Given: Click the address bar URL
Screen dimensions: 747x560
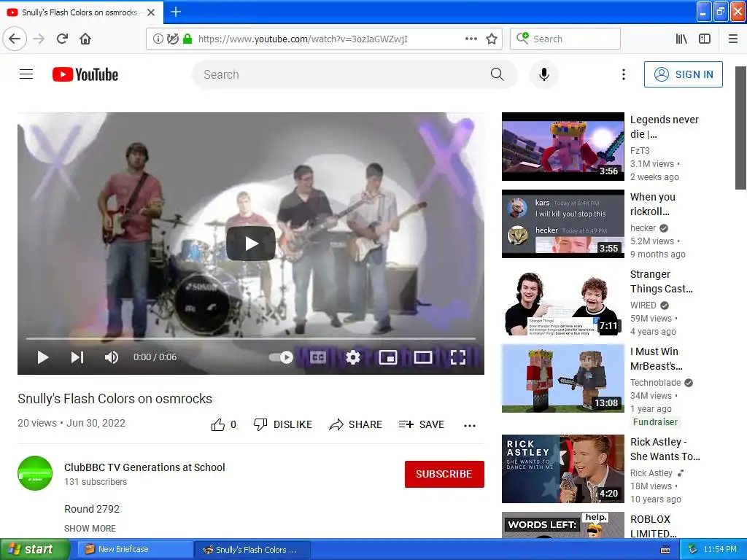Looking at the screenshot, I should [x=303, y=39].
